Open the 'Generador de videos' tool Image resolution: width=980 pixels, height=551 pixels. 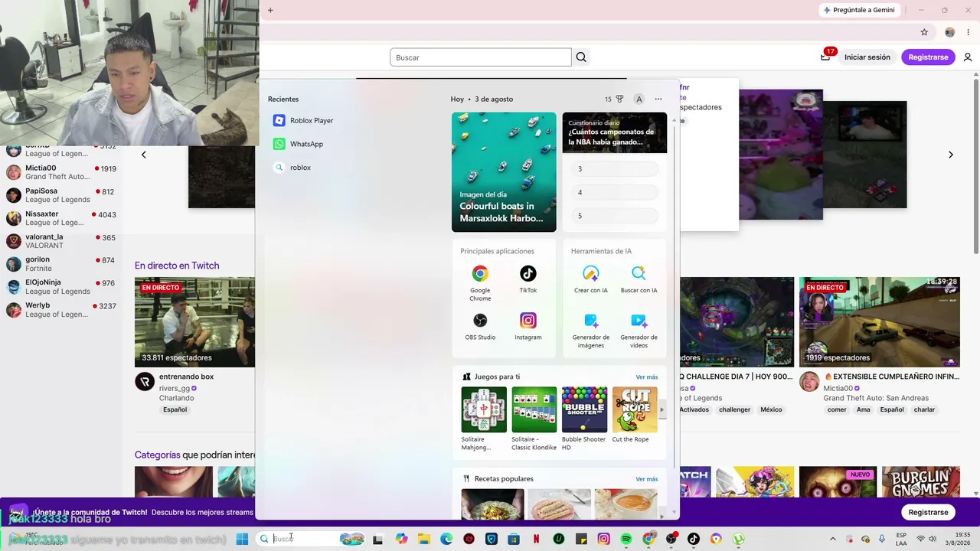pos(639,331)
